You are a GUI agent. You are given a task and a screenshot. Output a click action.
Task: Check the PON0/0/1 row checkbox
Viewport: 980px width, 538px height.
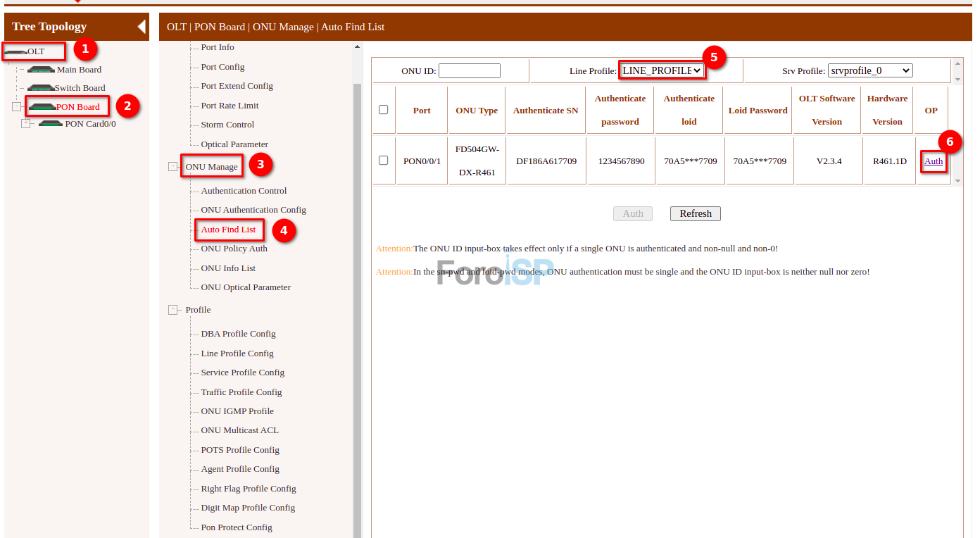click(383, 161)
